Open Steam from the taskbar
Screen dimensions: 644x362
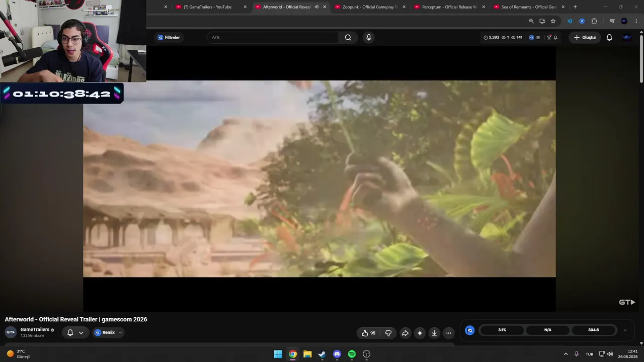[x=322, y=354]
